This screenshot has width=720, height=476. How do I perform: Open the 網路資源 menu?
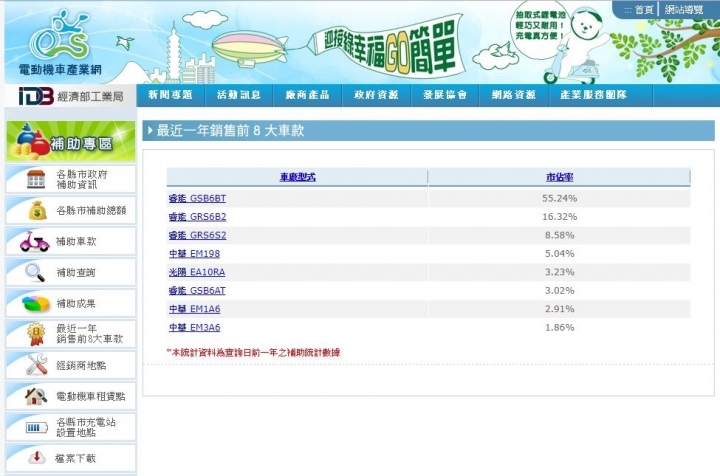pyautogui.click(x=514, y=95)
